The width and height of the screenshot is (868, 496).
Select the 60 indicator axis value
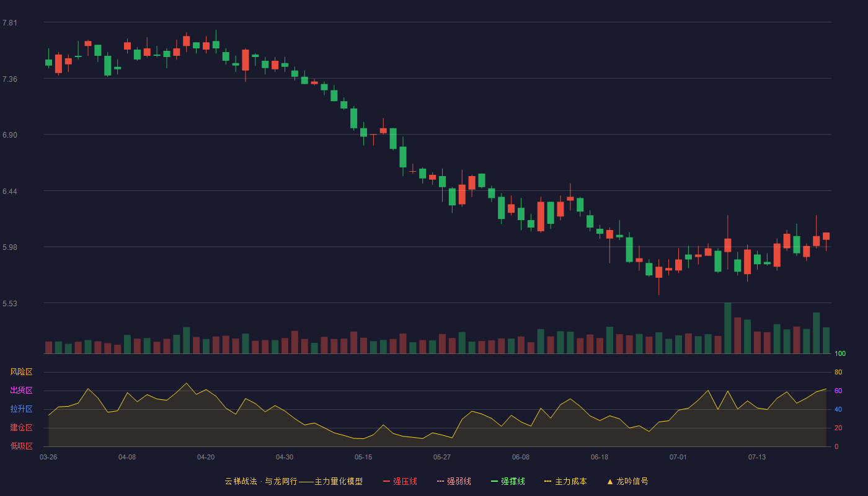[x=838, y=391]
